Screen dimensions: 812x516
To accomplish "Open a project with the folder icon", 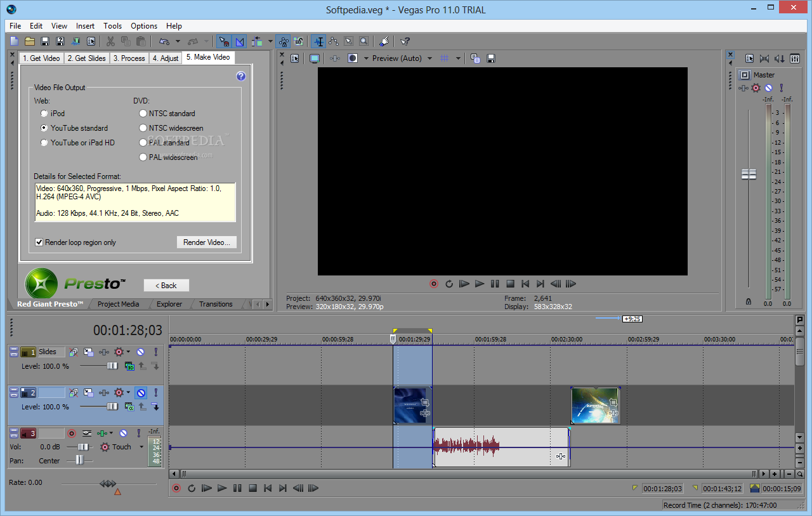I will pos(30,41).
